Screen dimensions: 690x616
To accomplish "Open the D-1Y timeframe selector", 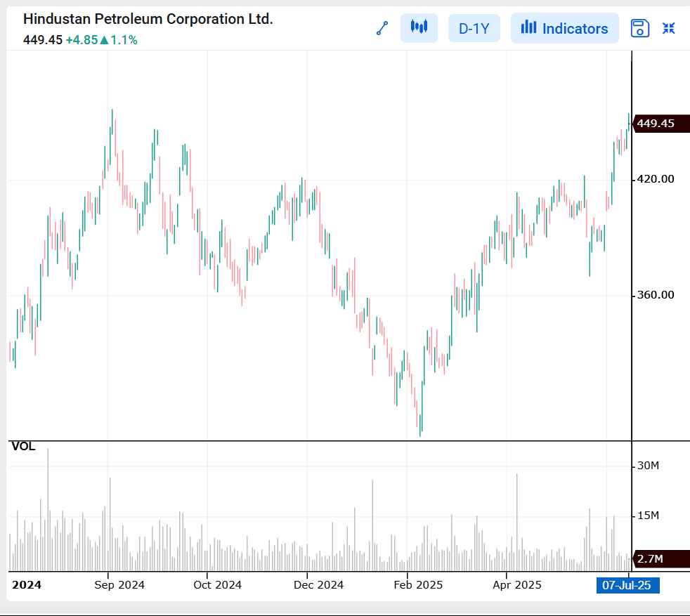I will (x=474, y=29).
